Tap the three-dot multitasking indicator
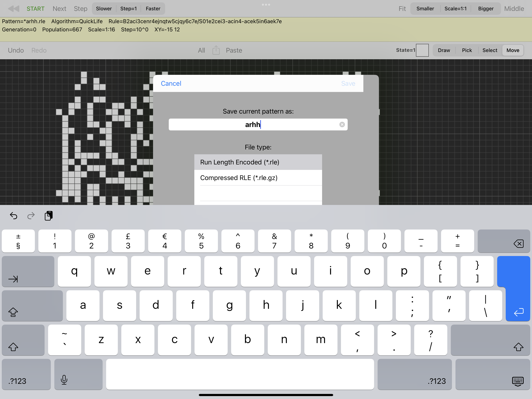Screen dimensions: 532x399 pos(266,4)
